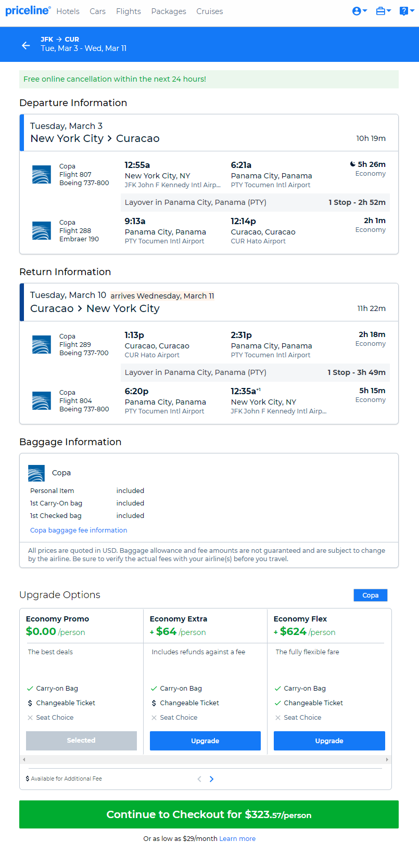Go to the Flights section
Screen dimensions: 419x868
click(129, 11)
